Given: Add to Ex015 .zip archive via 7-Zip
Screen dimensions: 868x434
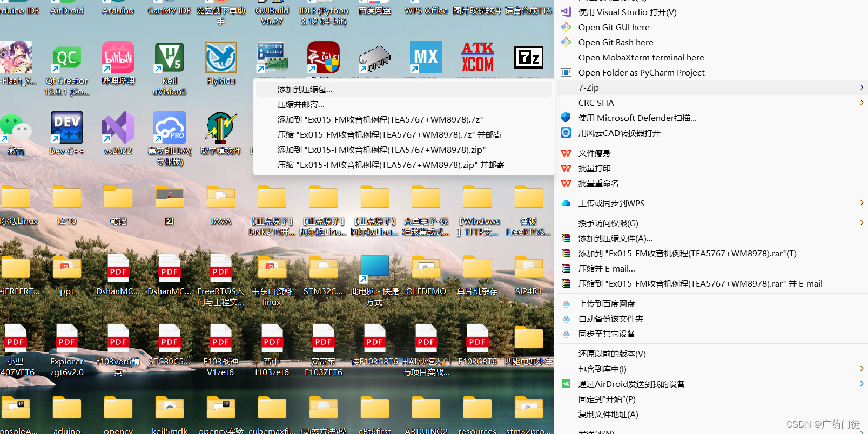Looking at the screenshot, I should click(403, 150).
